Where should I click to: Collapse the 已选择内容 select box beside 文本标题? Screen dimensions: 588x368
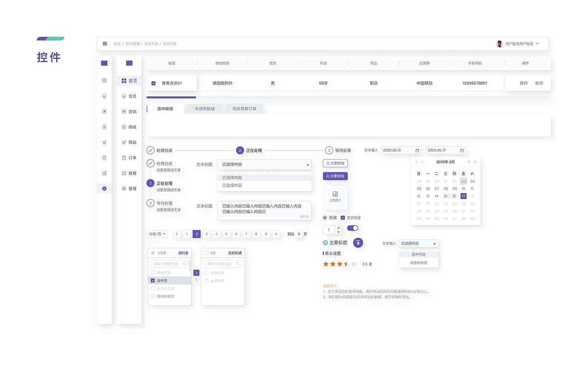pos(264,164)
